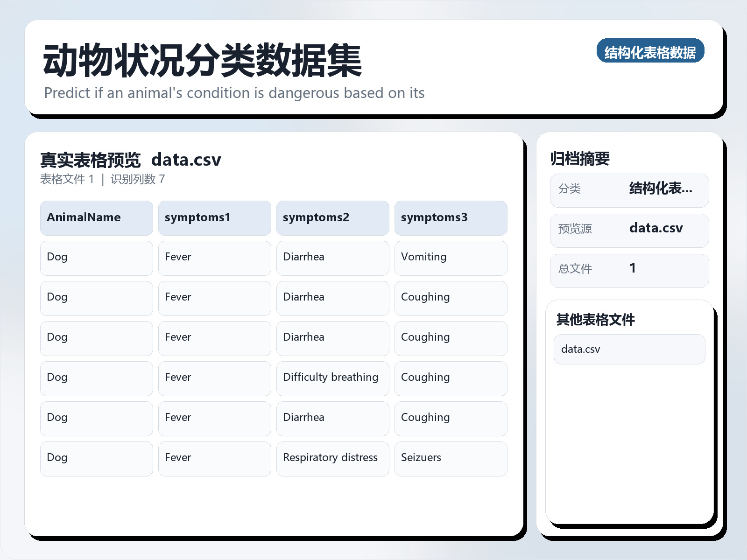Select the symptoms1 column header
This screenshot has height=560, width=747.
pos(214,217)
